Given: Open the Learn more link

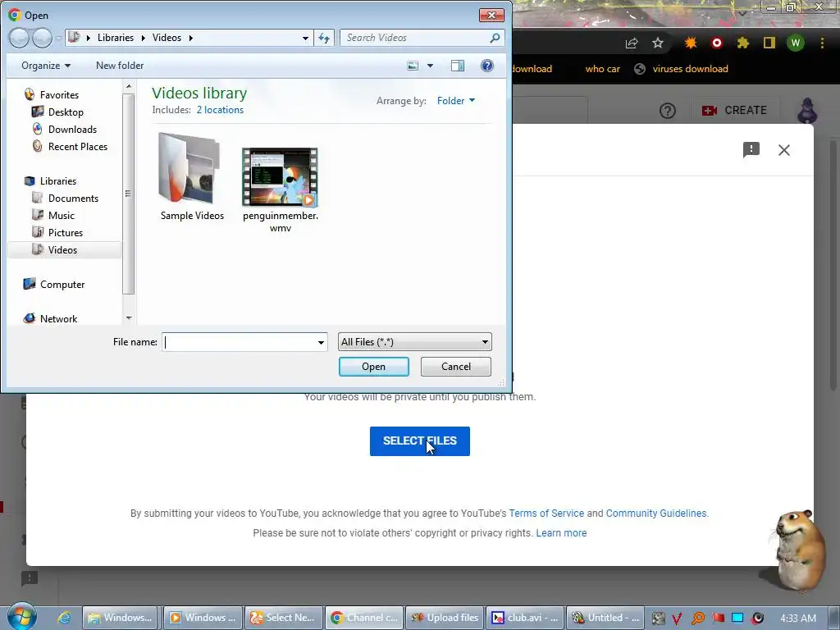Looking at the screenshot, I should tap(561, 533).
